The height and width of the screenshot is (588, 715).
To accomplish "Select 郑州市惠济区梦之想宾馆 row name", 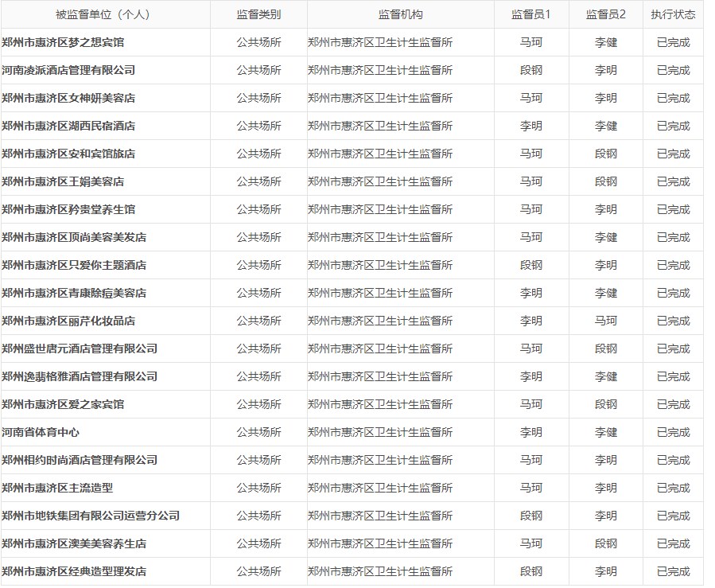I will pyautogui.click(x=63, y=42).
